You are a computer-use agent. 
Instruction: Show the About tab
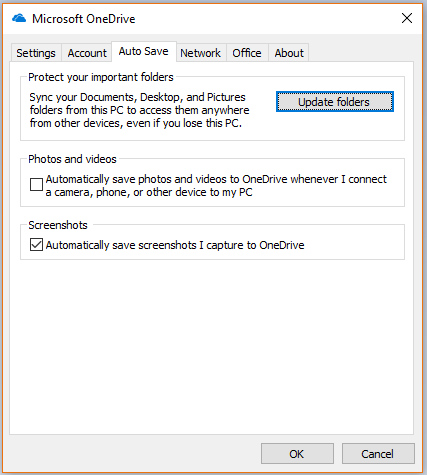pos(289,53)
